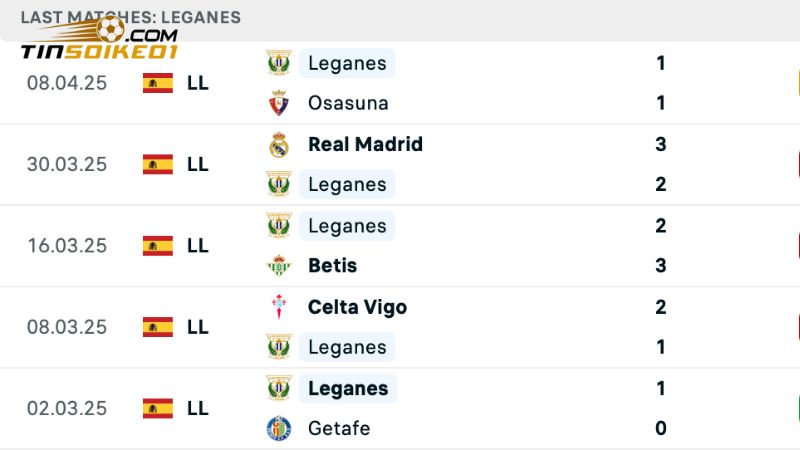Click the Getafe club crest
This screenshot has width=800, height=450.
pyautogui.click(x=279, y=429)
